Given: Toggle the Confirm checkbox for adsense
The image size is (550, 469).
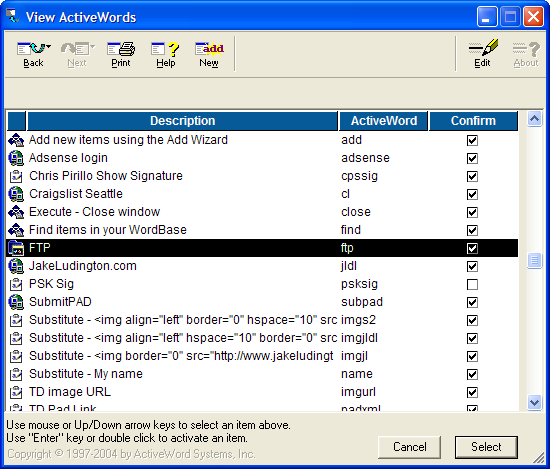Looking at the screenshot, I should pos(472,158).
